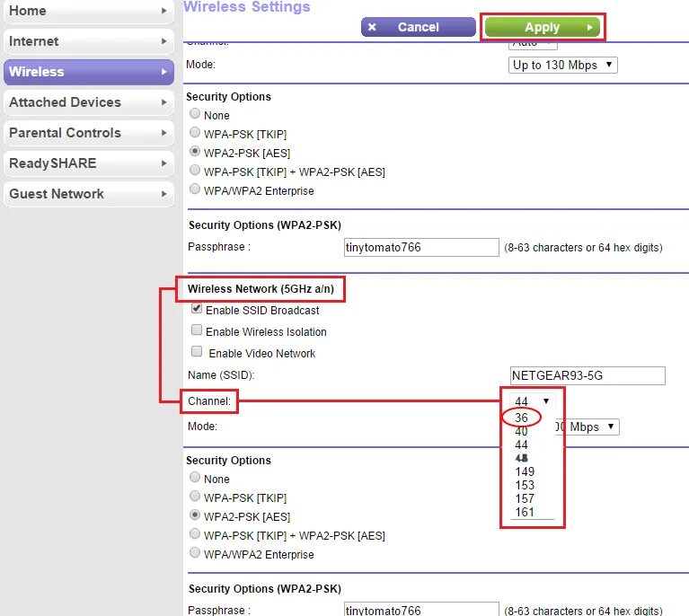689x616 pixels.
Task: Select WPA-PSK [TKIP] in the 5GHz Security Options group
Action: click(x=195, y=497)
